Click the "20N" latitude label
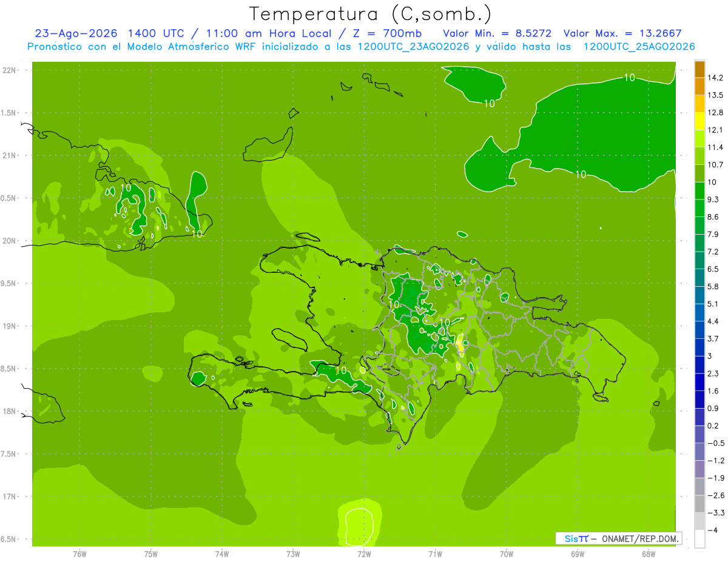This screenshot has width=728, height=562. click(x=9, y=241)
